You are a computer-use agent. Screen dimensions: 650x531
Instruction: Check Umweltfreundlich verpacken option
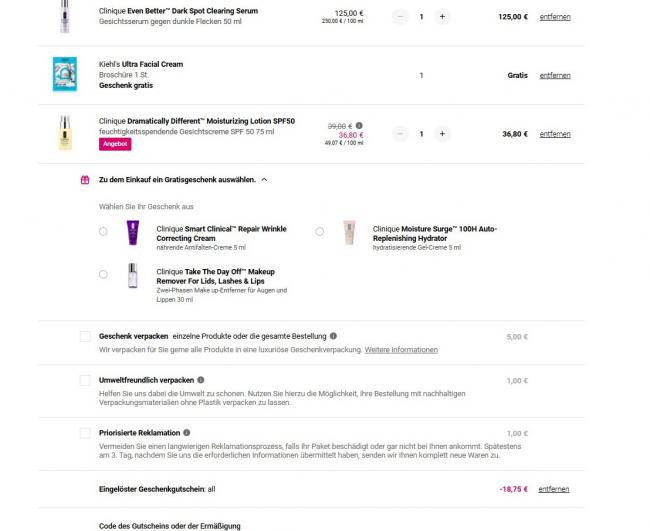[x=85, y=381]
